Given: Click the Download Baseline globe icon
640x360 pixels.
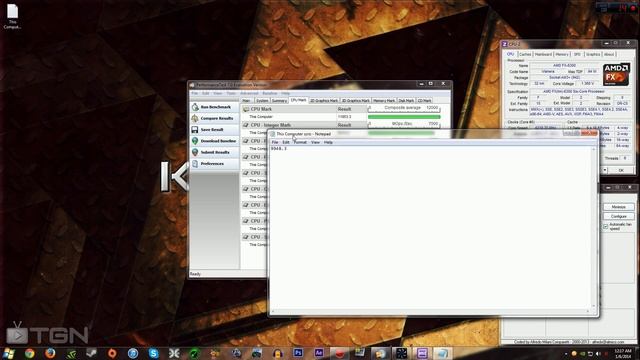Looking at the screenshot, I should pyautogui.click(x=195, y=141).
